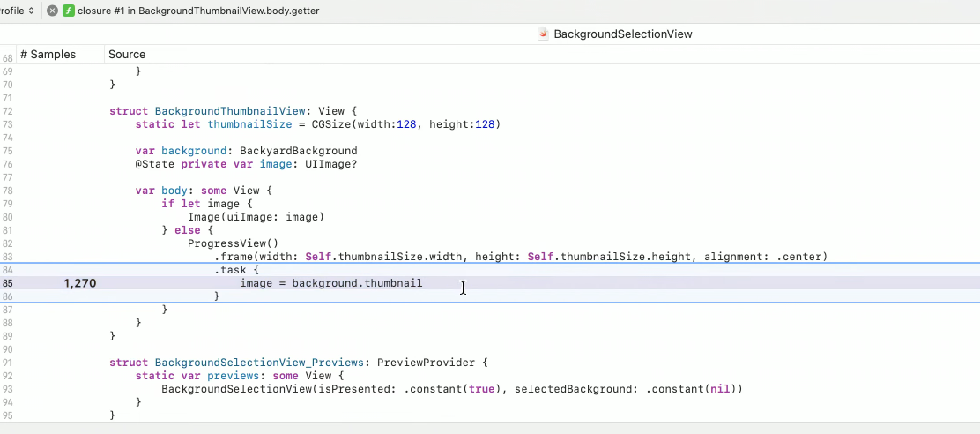Select closure #1 in BackgroundThumbnailView.body.getter path item
The height and width of the screenshot is (434, 980).
coord(198,11)
